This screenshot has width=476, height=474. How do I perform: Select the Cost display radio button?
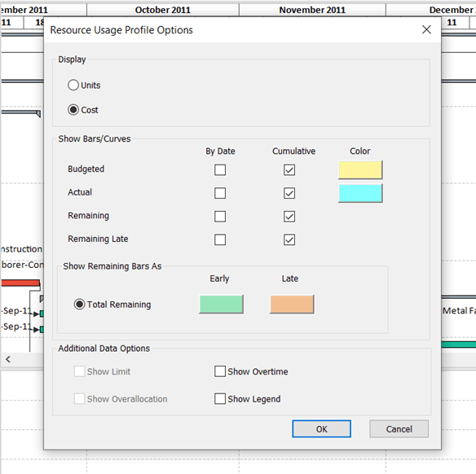coord(73,110)
